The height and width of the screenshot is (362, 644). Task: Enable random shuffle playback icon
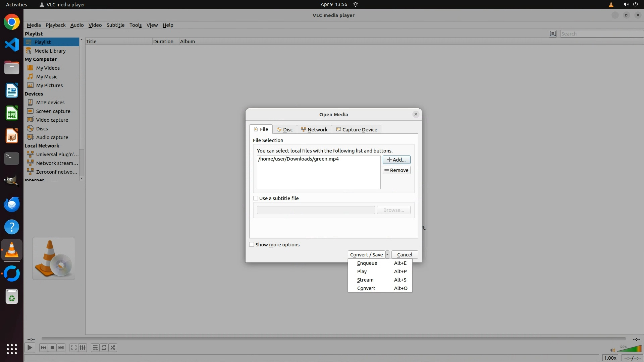click(x=113, y=348)
